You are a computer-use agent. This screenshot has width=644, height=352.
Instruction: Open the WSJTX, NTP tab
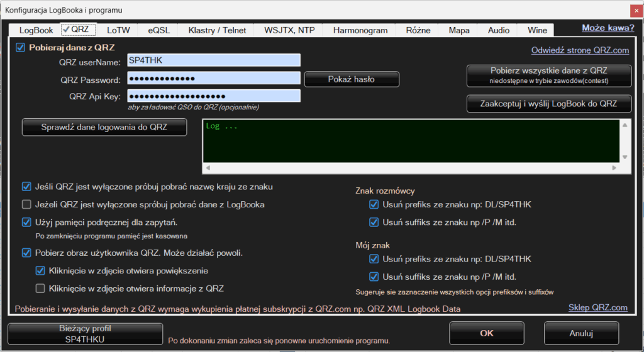(289, 30)
